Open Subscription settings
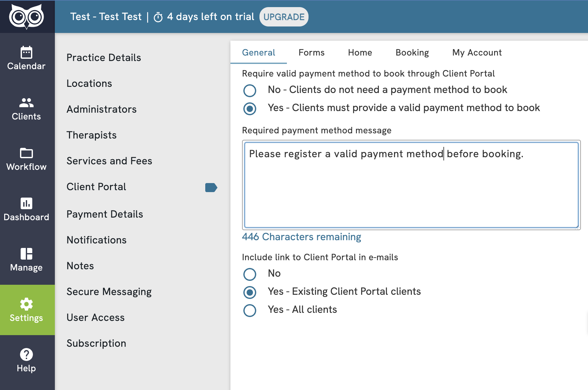 [x=96, y=343]
